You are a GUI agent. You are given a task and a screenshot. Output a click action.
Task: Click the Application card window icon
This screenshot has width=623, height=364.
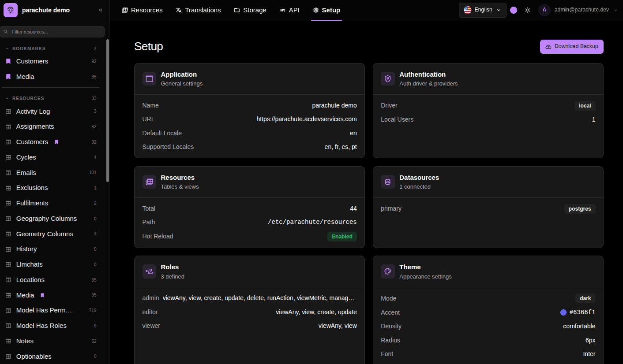tap(149, 79)
